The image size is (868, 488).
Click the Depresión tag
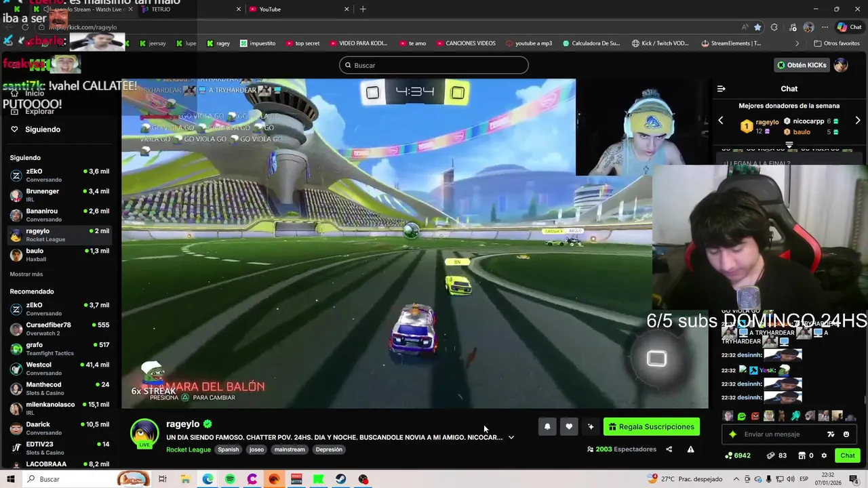(x=329, y=449)
